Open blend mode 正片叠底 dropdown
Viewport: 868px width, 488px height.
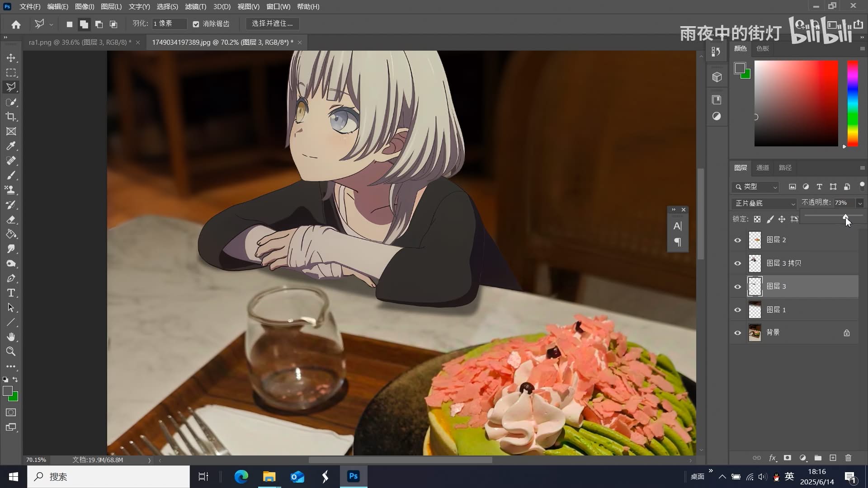pos(764,203)
